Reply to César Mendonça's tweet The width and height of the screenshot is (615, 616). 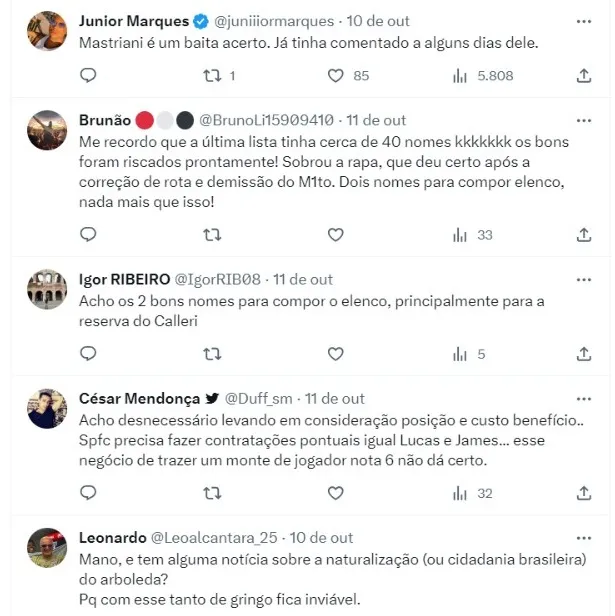pos(88,493)
